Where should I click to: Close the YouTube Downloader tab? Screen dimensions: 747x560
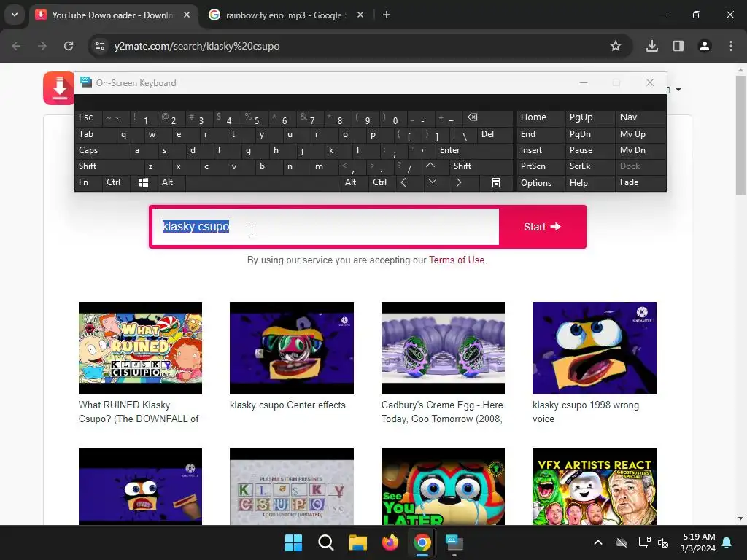click(187, 15)
